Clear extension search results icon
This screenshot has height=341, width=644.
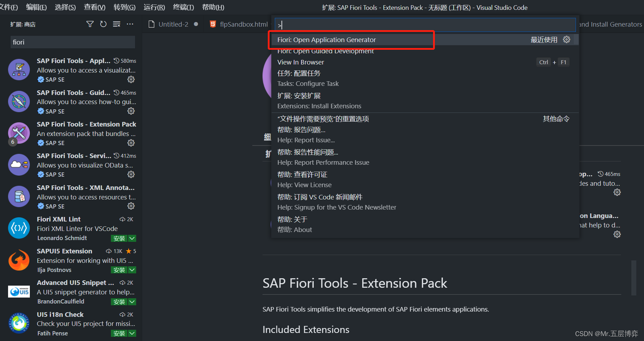pos(117,24)
